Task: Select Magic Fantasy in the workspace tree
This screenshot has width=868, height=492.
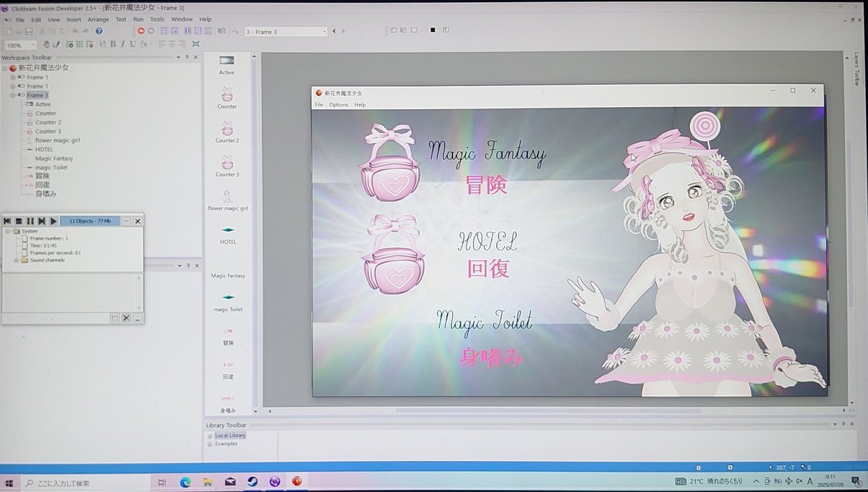Action: point(54,158)
